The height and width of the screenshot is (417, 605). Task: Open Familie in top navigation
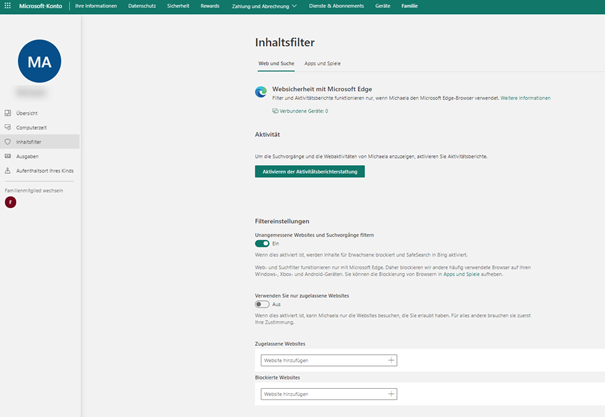tap(409, 6)
